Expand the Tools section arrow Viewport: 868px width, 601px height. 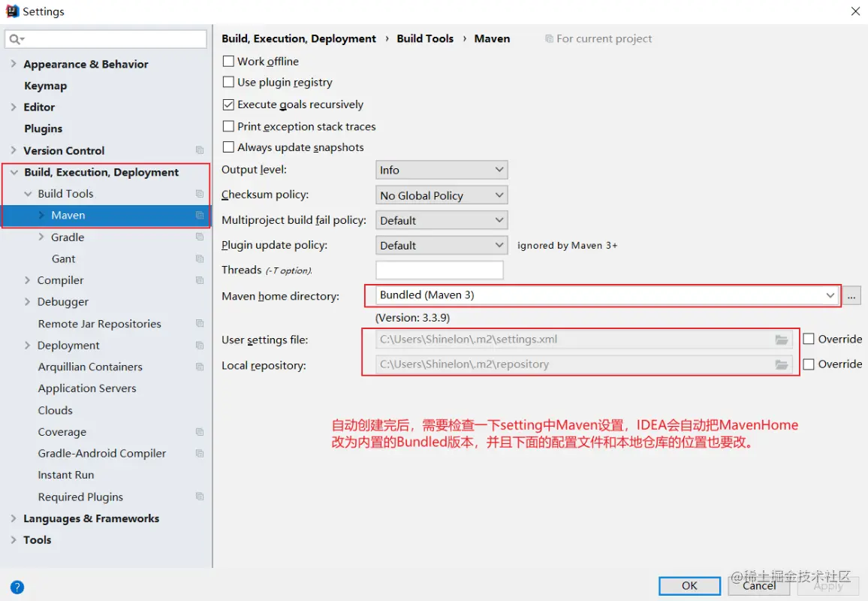pyautogui.click(x=14, y=539)
